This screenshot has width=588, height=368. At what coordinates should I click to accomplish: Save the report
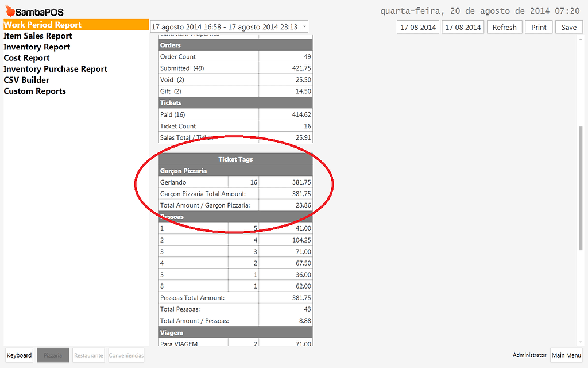(568, 26)
